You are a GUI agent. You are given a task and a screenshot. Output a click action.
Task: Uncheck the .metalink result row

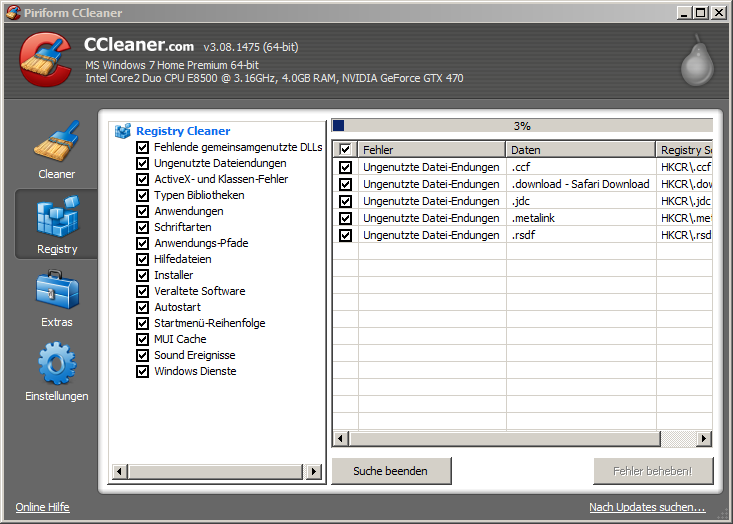tap(345, 218)
